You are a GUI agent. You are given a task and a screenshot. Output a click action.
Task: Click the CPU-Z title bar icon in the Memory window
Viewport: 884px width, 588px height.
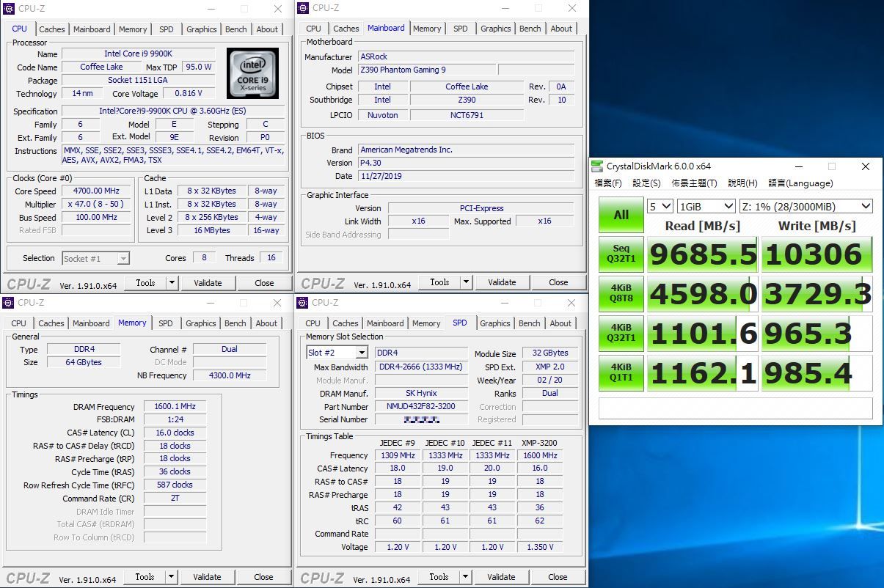[x=8, y=302]
